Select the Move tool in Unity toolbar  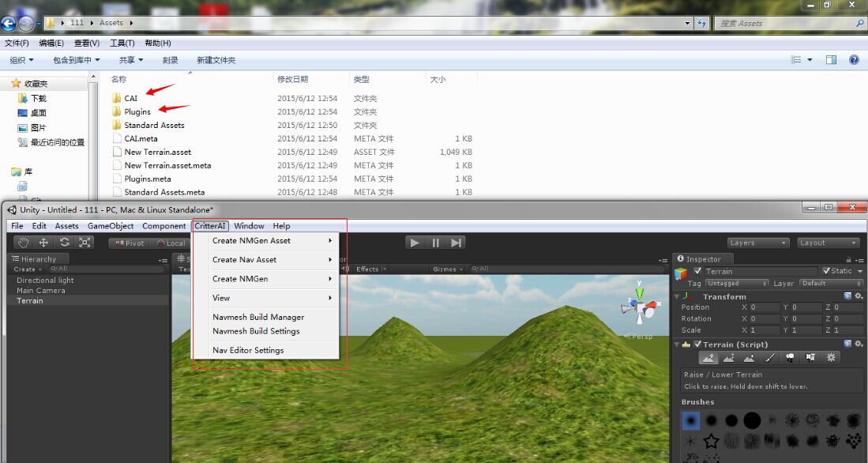click(x=43, y=243)
